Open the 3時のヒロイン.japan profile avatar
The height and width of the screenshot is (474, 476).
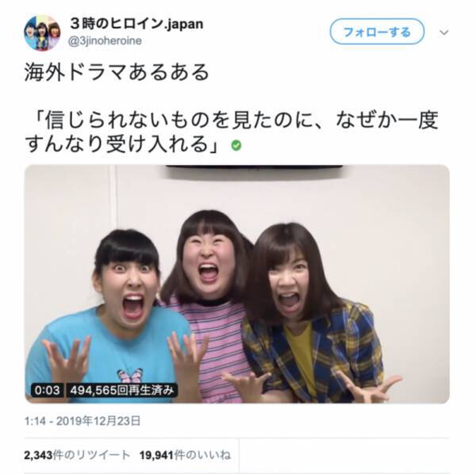pos(42,32)
